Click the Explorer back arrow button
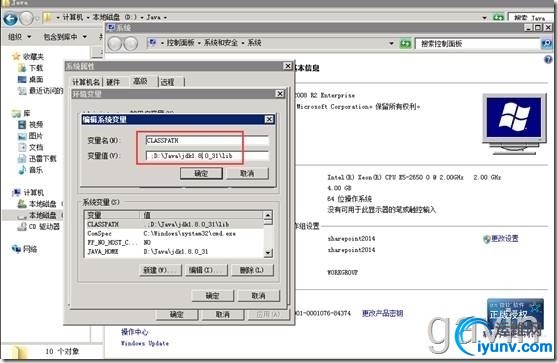 tap(10, 18)
